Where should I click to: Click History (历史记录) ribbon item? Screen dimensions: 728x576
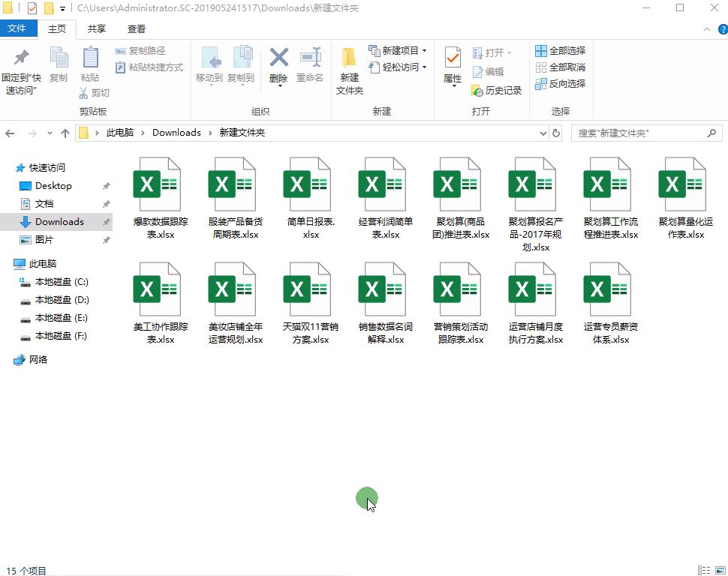(x=496, y=91)
